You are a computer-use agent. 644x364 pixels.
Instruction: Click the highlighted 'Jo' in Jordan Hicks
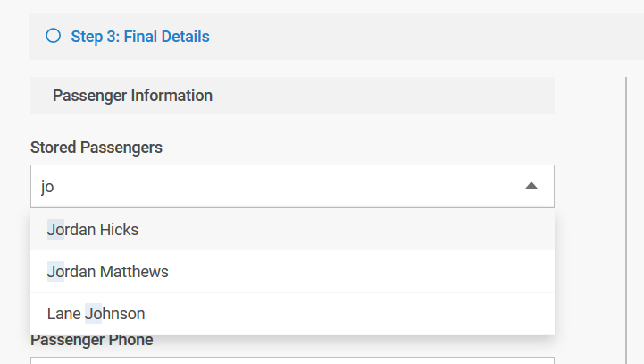[x=55, y=230]
